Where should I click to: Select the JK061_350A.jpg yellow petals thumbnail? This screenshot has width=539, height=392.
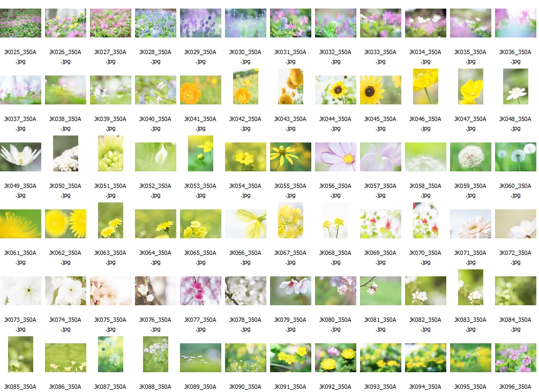pyautogui.click(x=20, y=224)
